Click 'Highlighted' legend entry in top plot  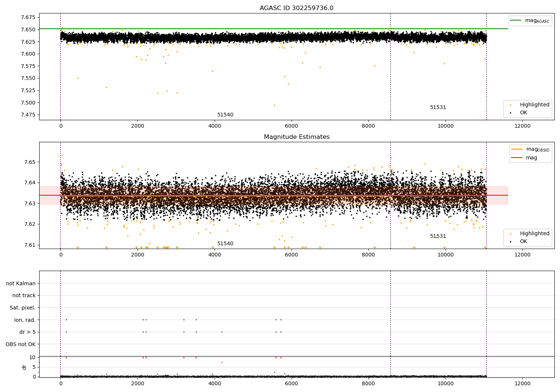(530, 105)
